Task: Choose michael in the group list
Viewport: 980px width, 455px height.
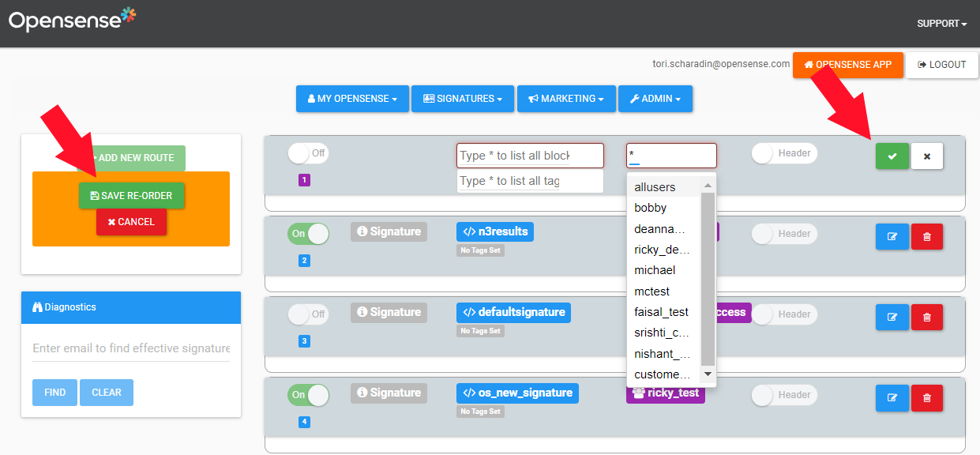Action: [663, 270]
